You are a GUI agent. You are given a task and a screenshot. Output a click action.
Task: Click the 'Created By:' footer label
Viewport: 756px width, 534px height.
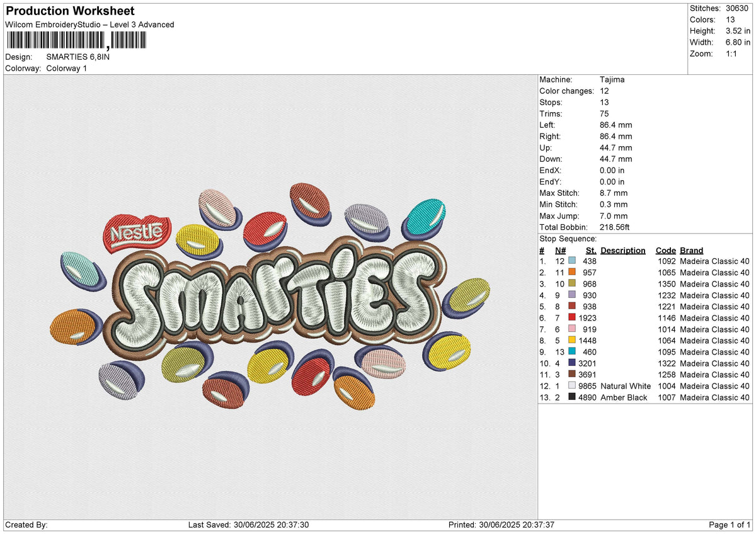[x=26, y=525]
